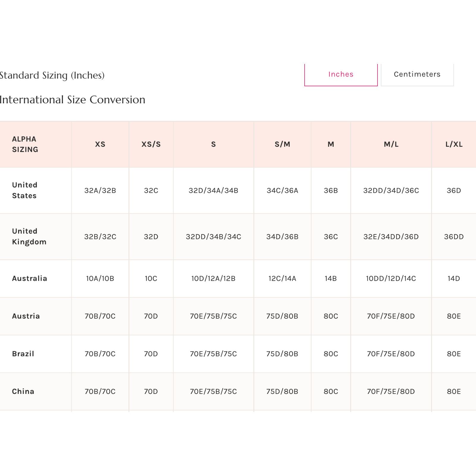Click China S/M cell '75D/80B'
The height and width of the screenshot is (476, 476).
pyautogui.click(x=282, y=392)
